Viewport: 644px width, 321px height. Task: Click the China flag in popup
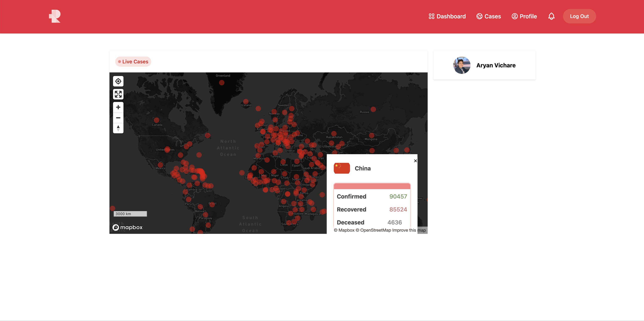click(341, 168)
